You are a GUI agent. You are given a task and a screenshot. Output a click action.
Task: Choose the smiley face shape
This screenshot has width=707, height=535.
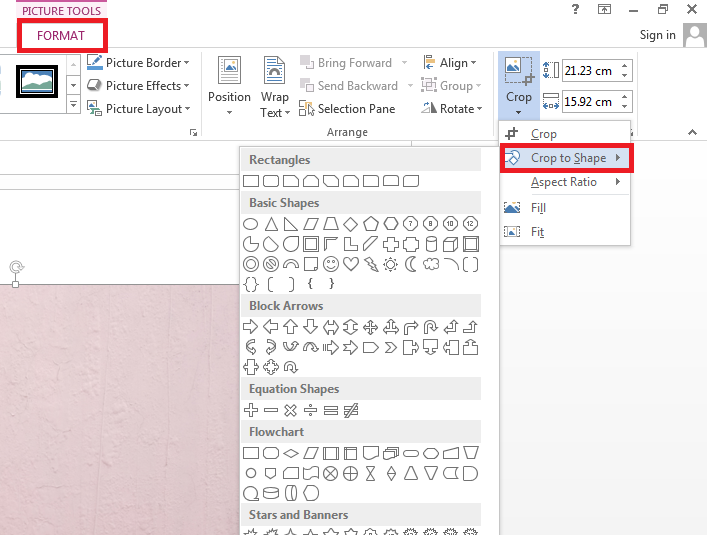tap(331, 264)
